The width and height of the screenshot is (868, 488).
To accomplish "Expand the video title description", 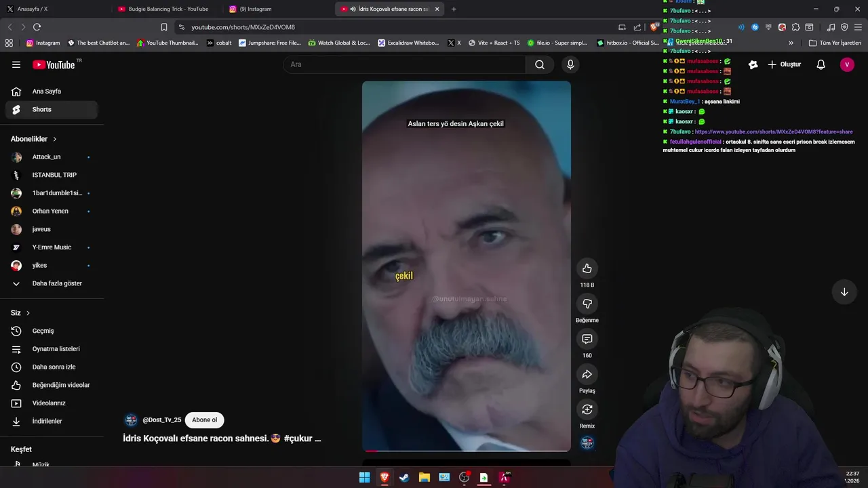I will (x=222, y=439).
